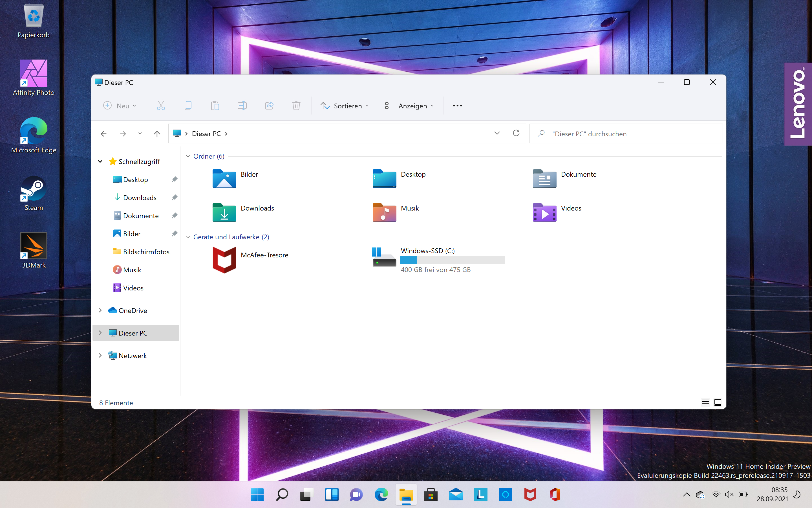
Task: Open the Sortieren dropdown
Action: tap(345, 106)
